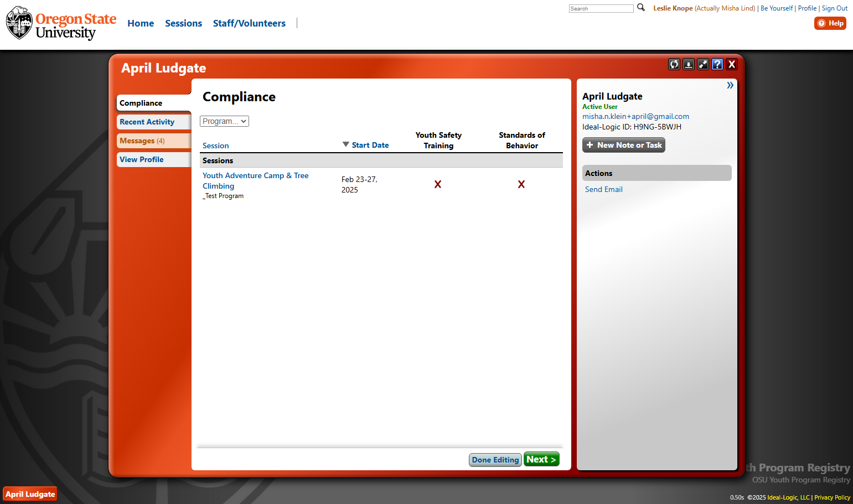Open the panel's question mark help icon

click(717, 64)
